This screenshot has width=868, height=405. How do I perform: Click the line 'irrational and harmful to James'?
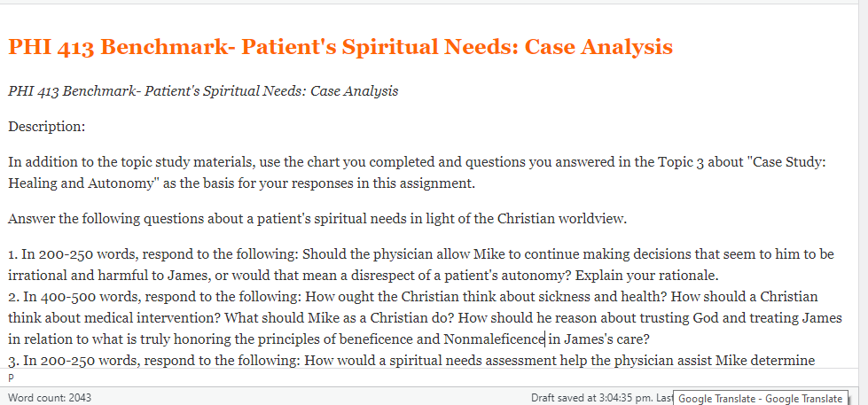click(363, 275)
